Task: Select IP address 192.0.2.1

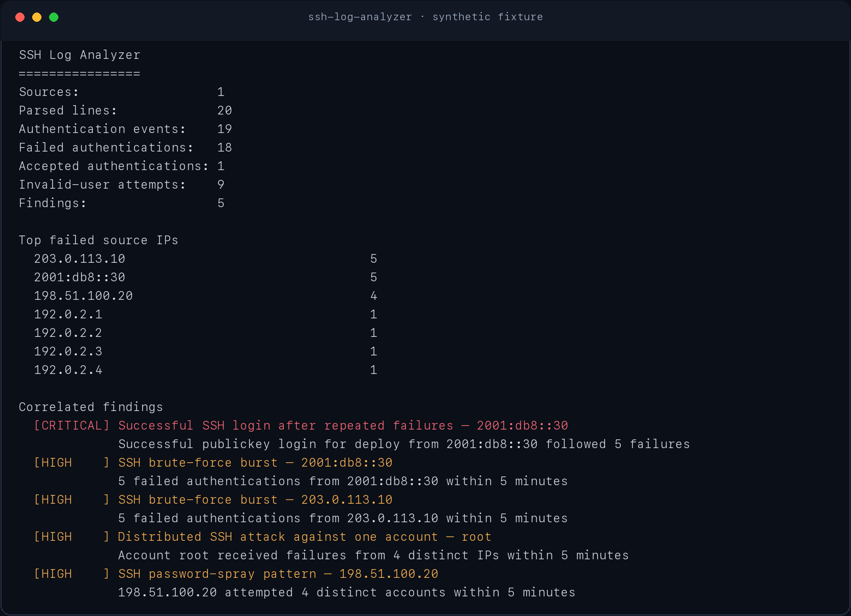Action: 68,315
